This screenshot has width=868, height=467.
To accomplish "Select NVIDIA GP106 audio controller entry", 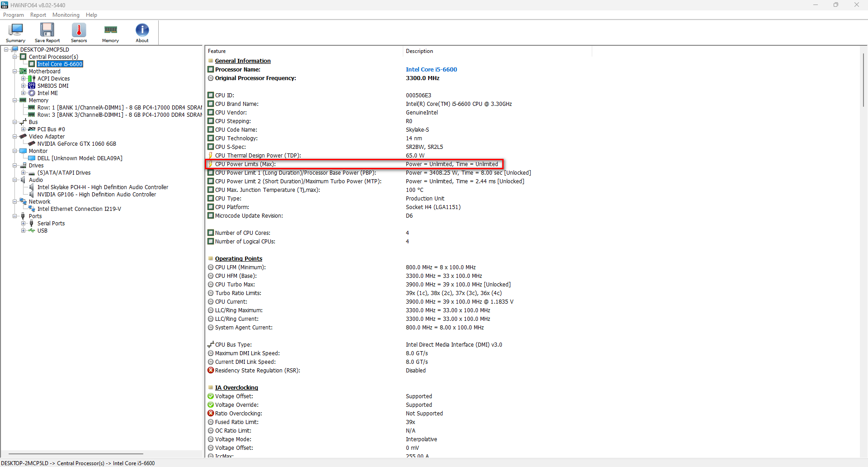I will pyautogui.click(x=97, y=194).
